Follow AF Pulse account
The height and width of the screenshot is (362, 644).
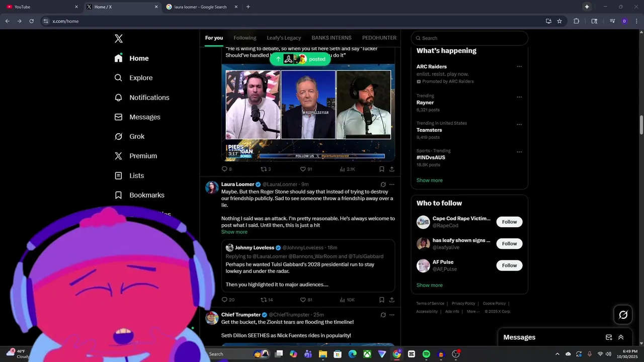click(x=509, y=265)
